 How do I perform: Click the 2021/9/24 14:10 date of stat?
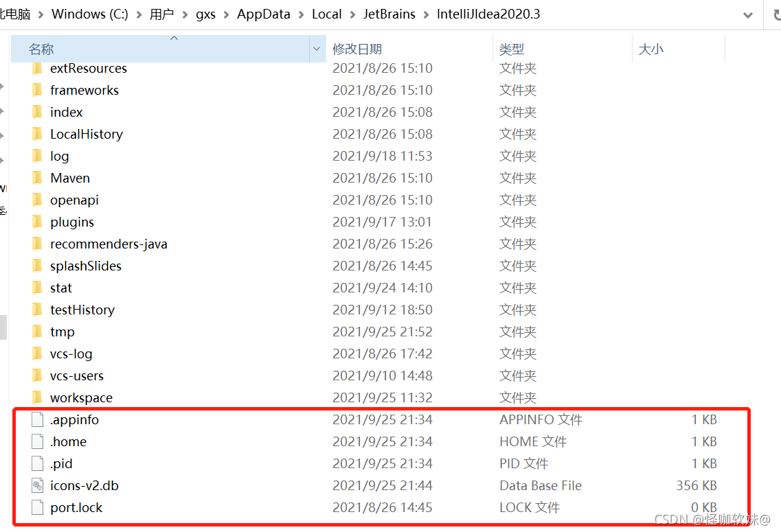tap(383, 288)
